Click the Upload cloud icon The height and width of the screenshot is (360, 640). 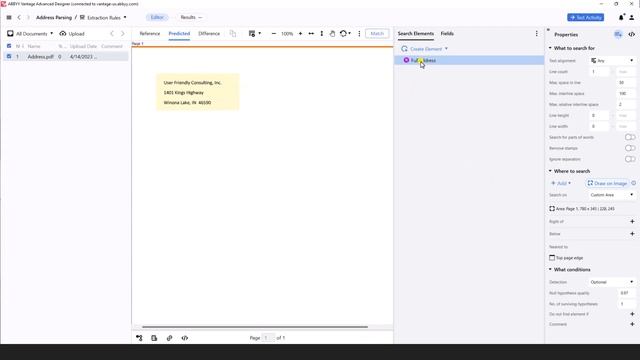63,33
